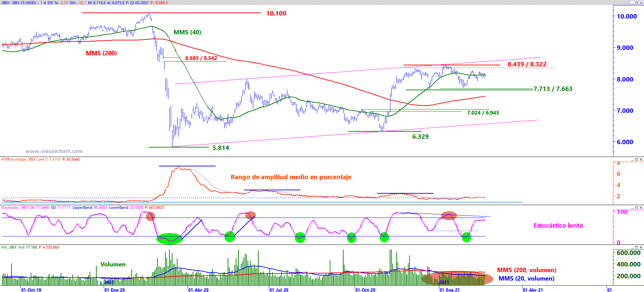Click the '01-Ene-21' date axis label
Viewport: 644px width, 292px height.
pyautogui.click(x=450, y=290)
